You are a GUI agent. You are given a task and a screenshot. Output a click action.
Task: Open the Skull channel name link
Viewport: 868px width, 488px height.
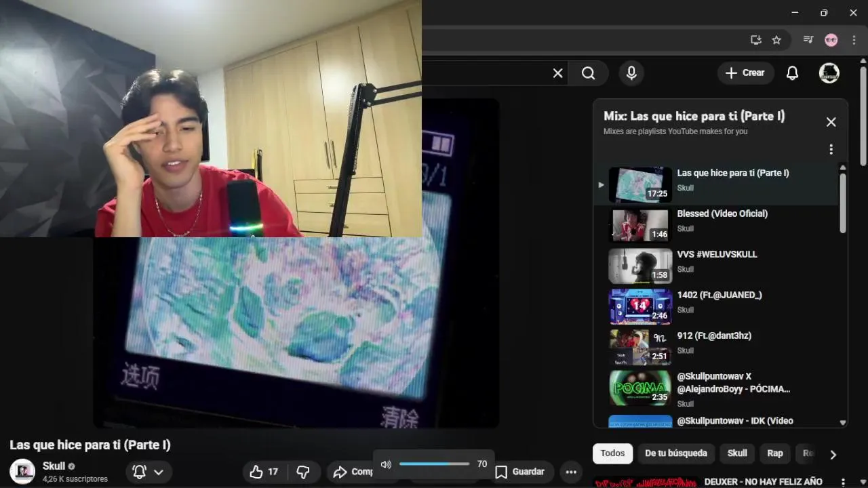54,466
